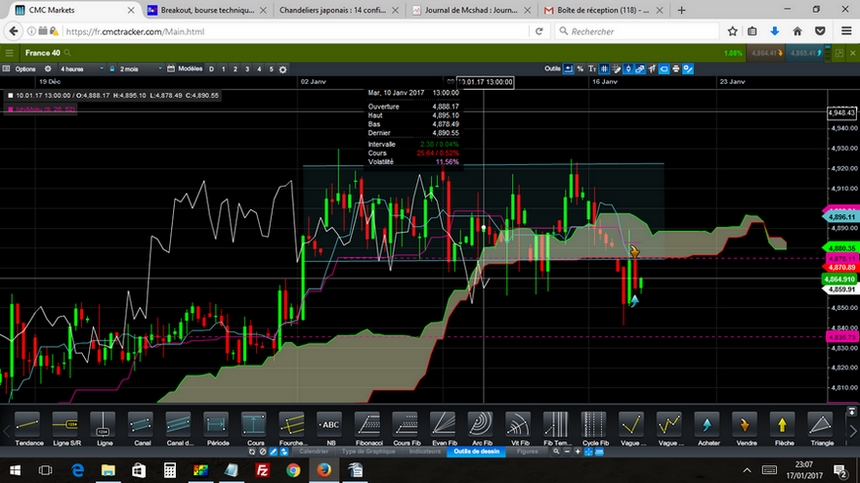
Task: Load template number 3
Action: (x=247, y=69)
